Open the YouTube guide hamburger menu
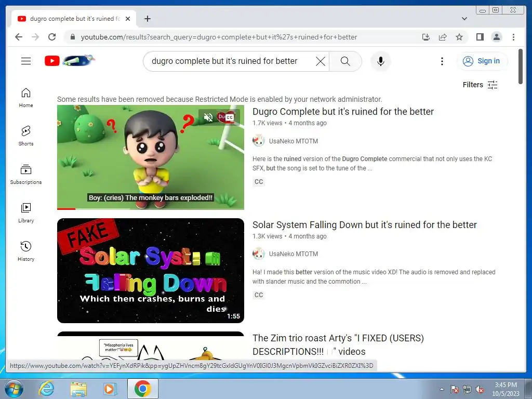 tap(26, 61)
